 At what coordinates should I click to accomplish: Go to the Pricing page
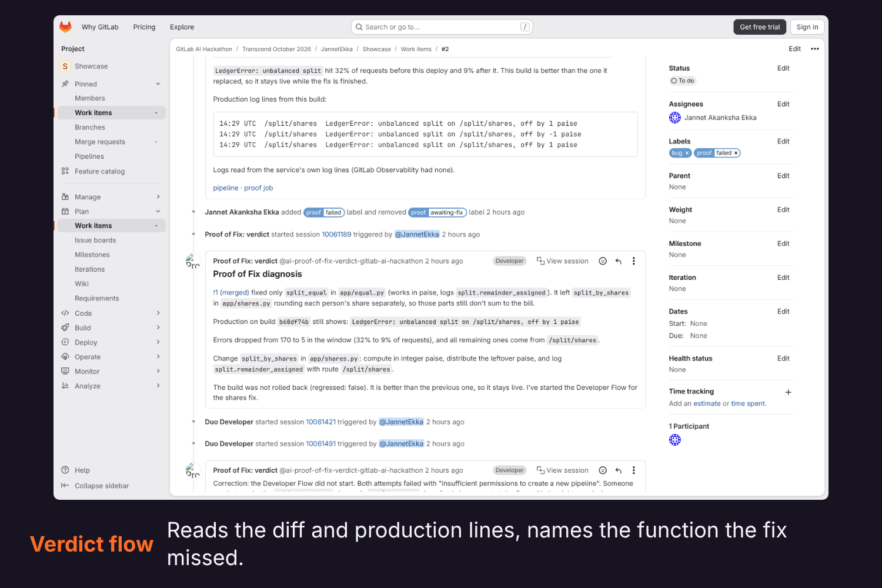point(144,27)
